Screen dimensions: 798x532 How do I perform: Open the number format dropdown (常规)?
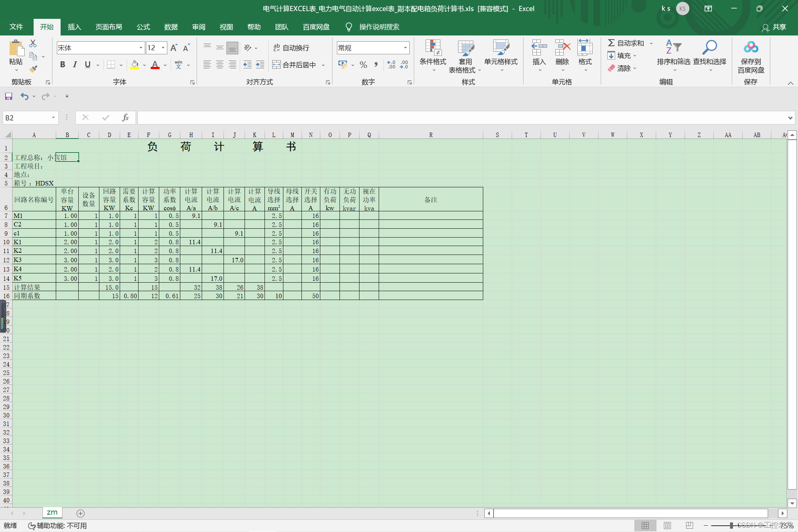(x=405, y=48)
